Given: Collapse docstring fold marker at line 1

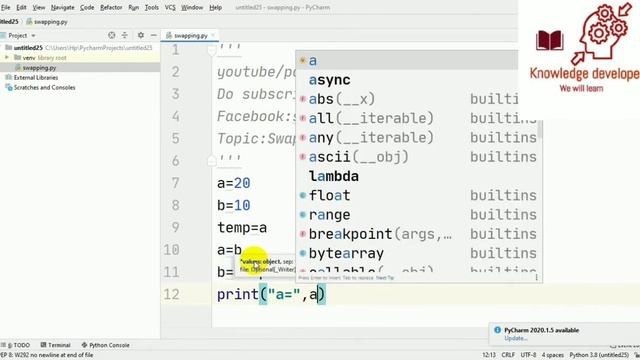Looking at the screenshot, I should coord(211,50).
